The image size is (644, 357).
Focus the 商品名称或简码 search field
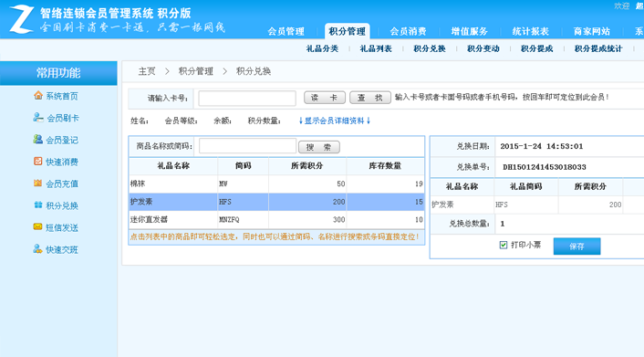click(247, 145)
